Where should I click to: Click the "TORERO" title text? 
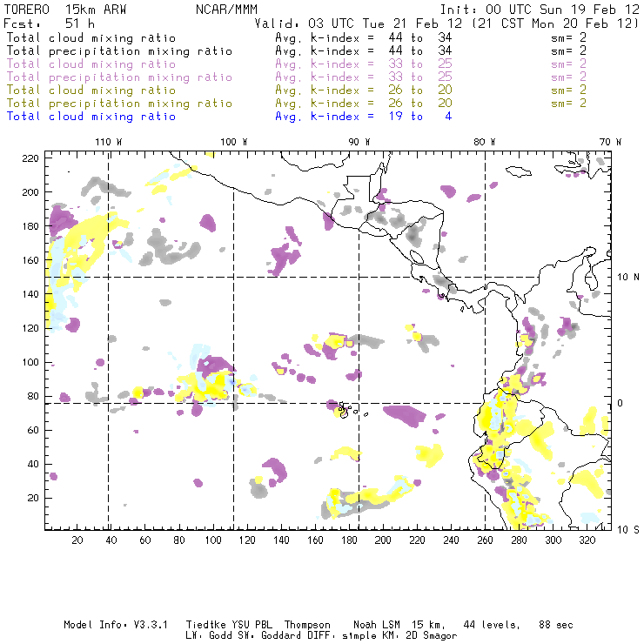[x=27, y=10]
